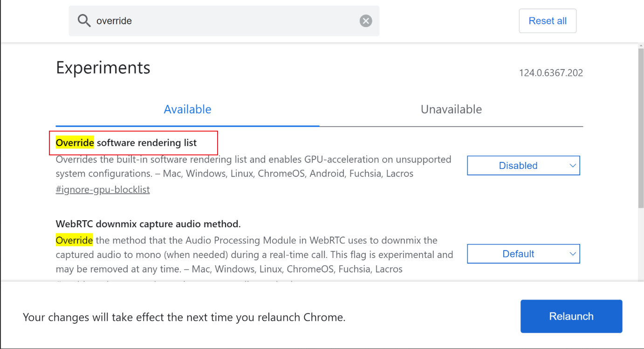
Task: Click inside the search input field
Action: pos(210,21)
